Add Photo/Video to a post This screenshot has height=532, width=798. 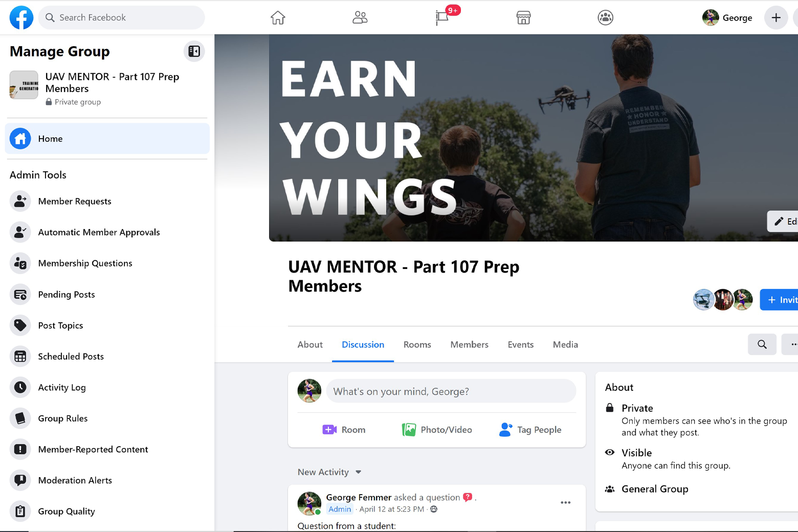[437, 430]
